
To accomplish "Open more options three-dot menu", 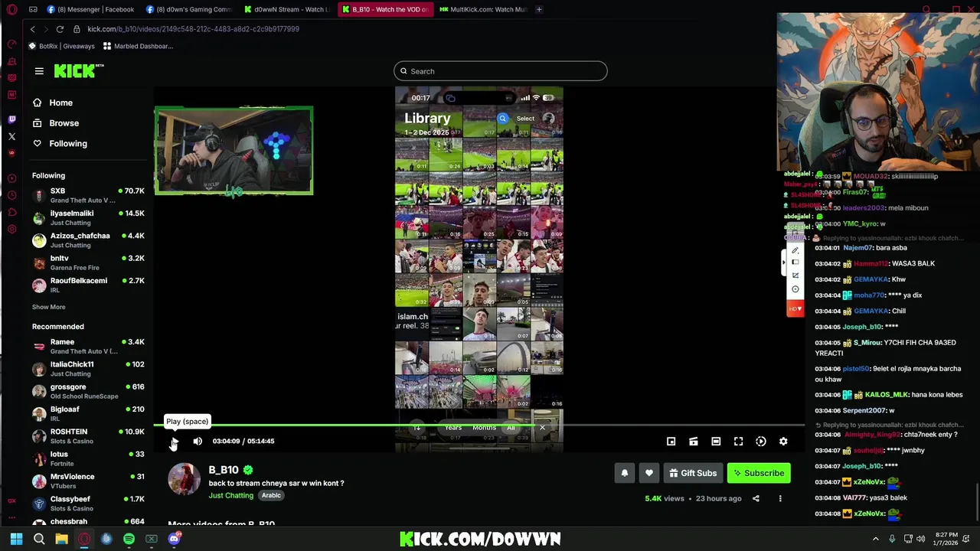I will (780, 498).
